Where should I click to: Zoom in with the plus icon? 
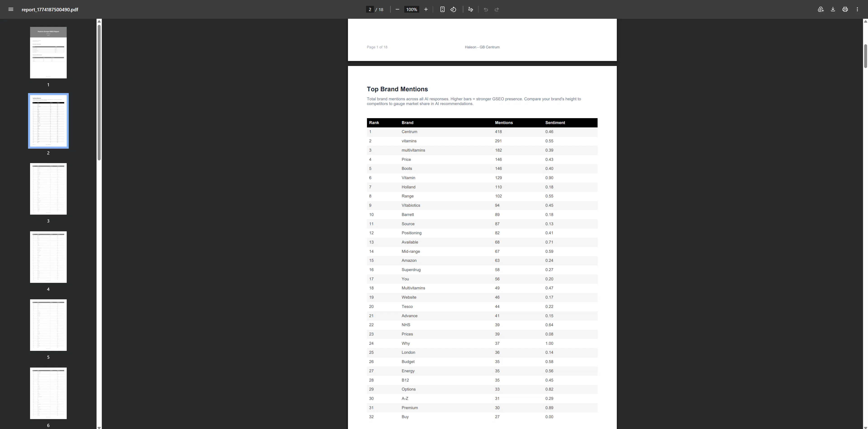coord(426,9)
